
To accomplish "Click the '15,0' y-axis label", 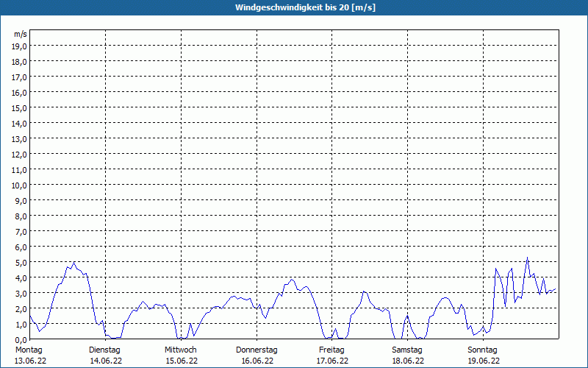I will [x=20, y=108].
